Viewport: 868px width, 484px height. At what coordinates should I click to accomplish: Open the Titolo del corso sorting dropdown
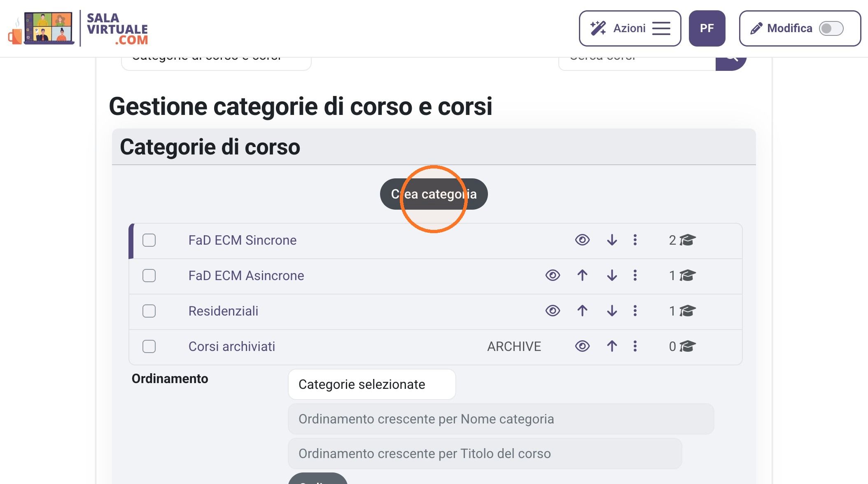pos(485,454)
